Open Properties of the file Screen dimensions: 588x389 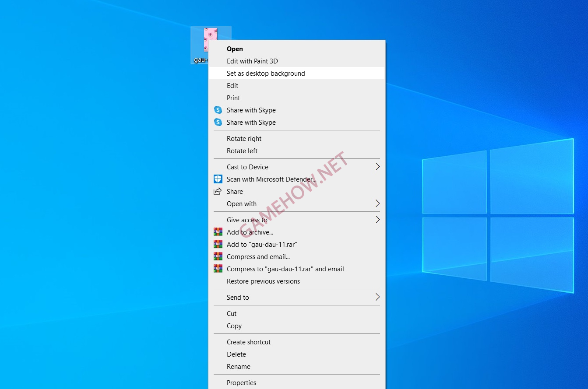point(241,383)
